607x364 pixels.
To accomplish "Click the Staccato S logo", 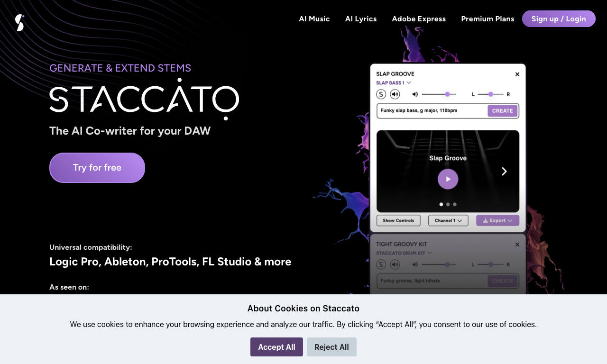I will click(x=19, y=23).
